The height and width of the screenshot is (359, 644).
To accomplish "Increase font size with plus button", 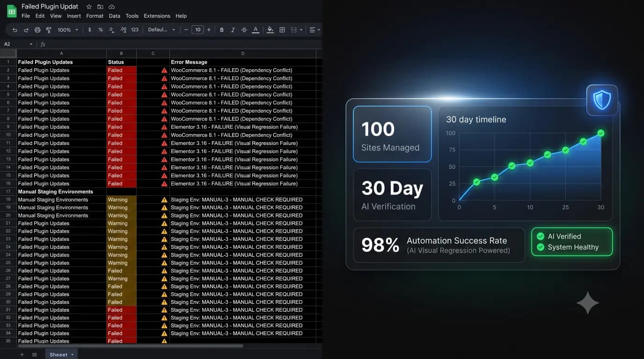I will (209, 30).
